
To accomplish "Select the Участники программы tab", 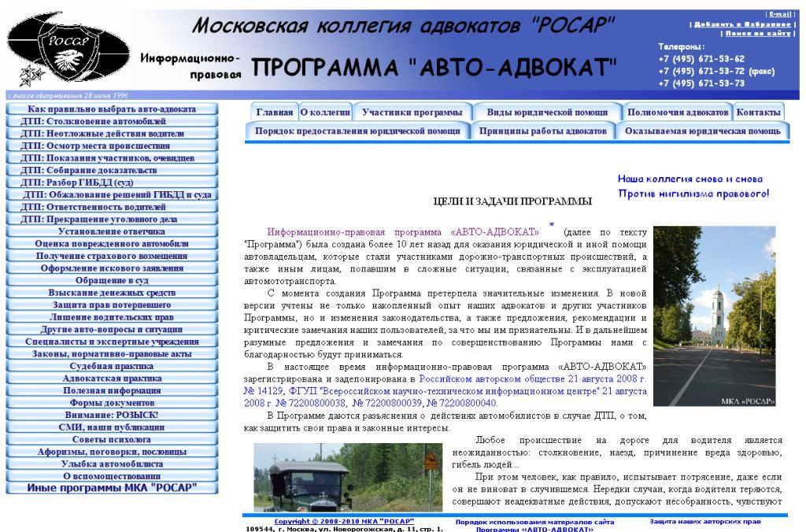I will tap(412, 112).
